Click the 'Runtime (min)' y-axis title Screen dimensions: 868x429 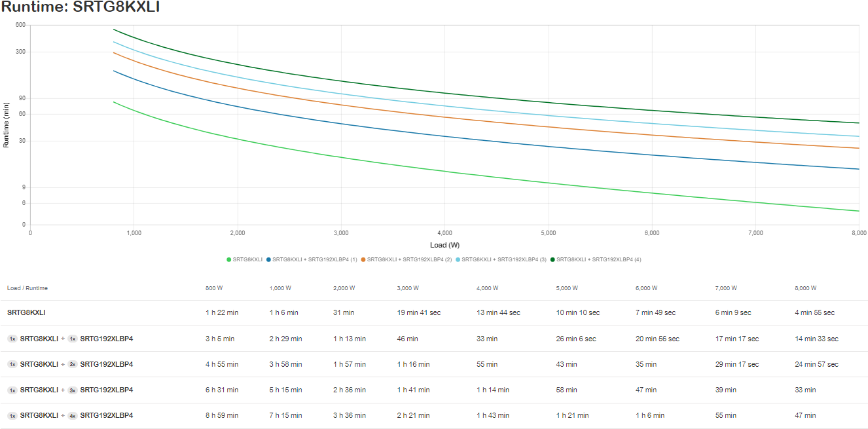[x=7, y=124]
